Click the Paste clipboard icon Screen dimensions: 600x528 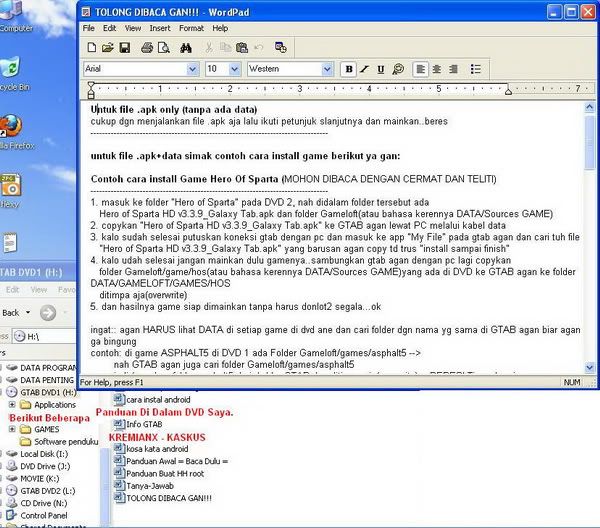click(242, 48)
